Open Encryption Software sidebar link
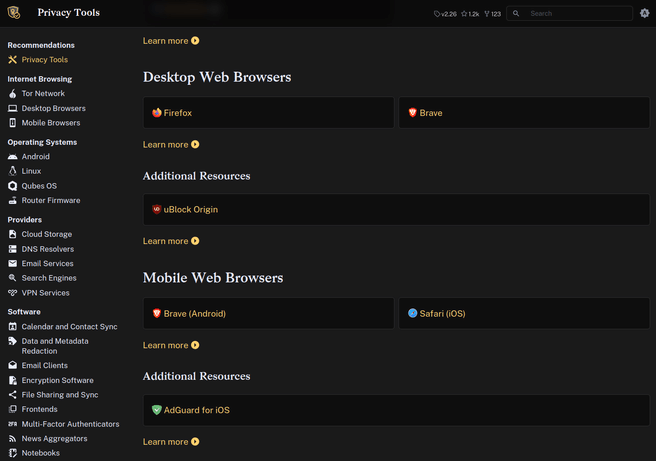This screenshot has width=656, height=461. (58, 380)
